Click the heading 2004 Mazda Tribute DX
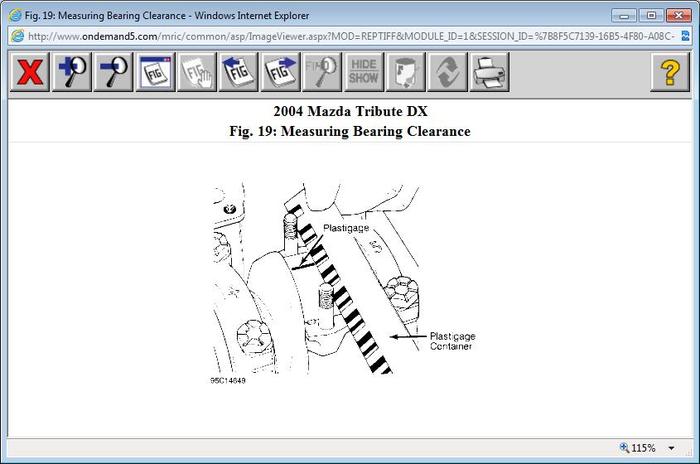Viewport: 700px width, 464px height. 350,111
